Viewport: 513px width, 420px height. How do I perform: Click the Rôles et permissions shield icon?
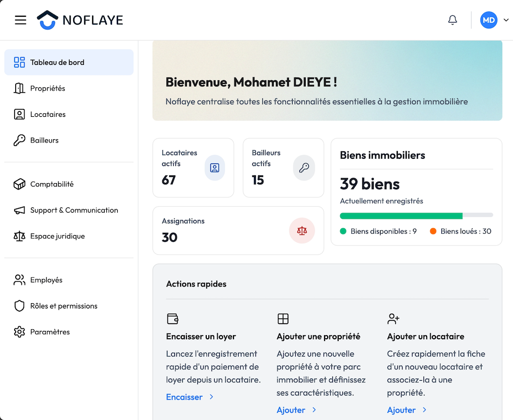click(19, 306)
